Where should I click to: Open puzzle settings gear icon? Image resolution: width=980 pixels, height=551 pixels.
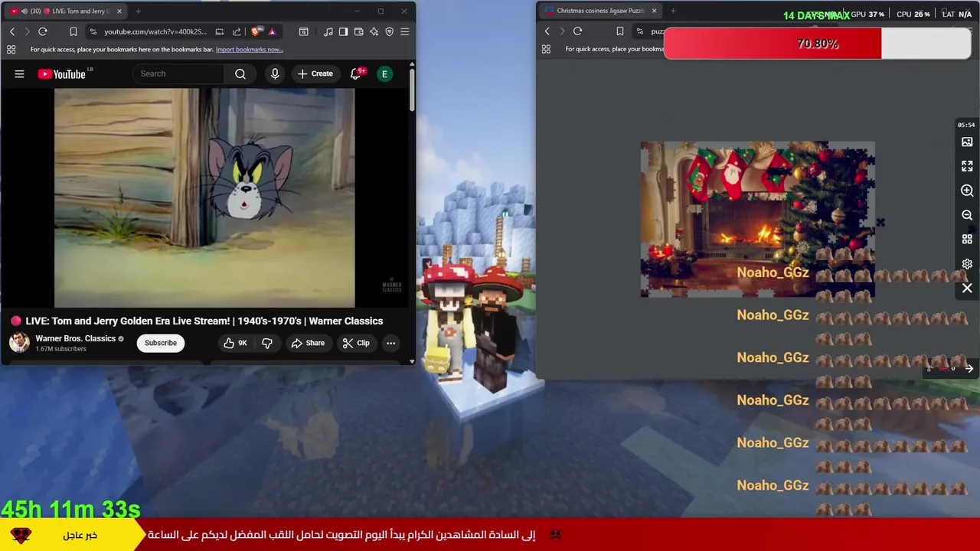point(967,264)
